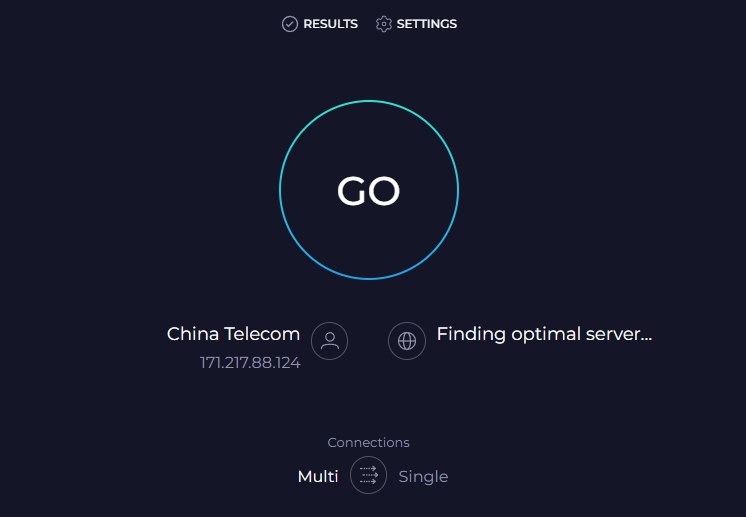Click the globe server icon
Screen dimensions: 746x517
[x=406, y=341]
